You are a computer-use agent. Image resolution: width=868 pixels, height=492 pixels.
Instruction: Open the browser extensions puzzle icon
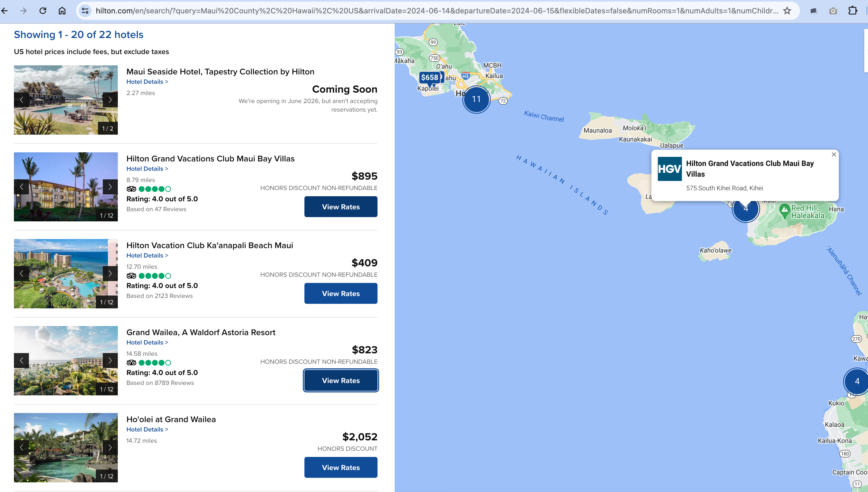point(852,11)
